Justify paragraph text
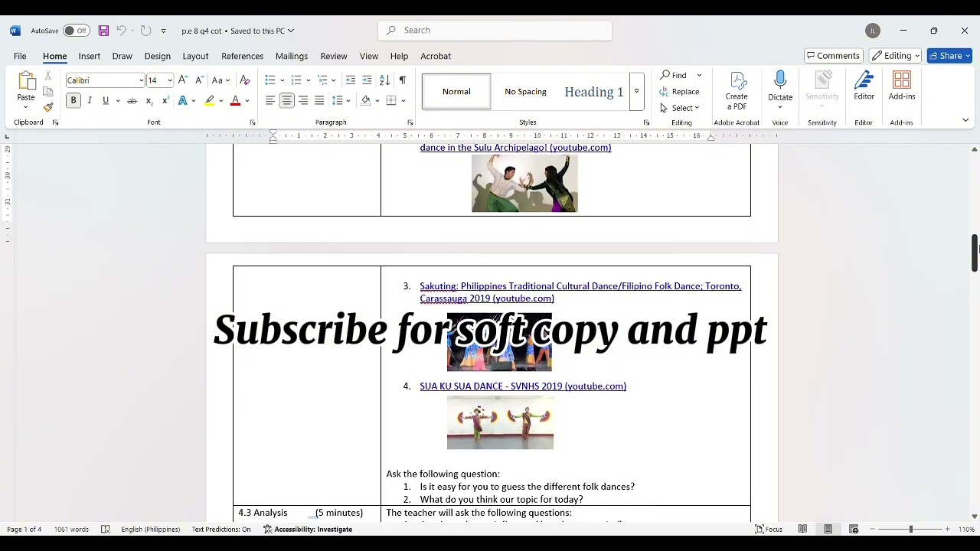The height and width of the screenshot is (551, 980). click(319, 100)
